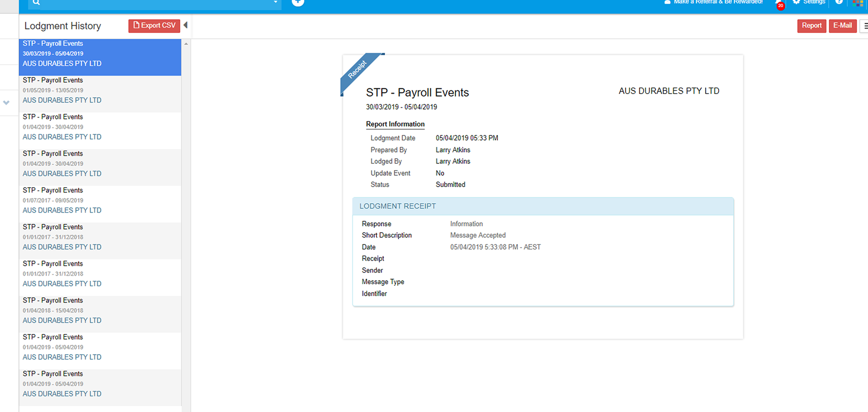Click the lodgment list scrollbar up arrow
The width and height of the screenshot is (868, 412).
[186, 44]
